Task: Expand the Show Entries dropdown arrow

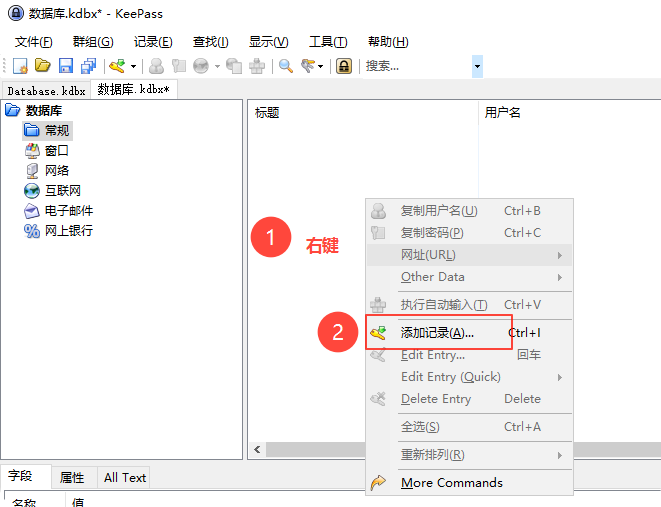Action: pos(320,67)
